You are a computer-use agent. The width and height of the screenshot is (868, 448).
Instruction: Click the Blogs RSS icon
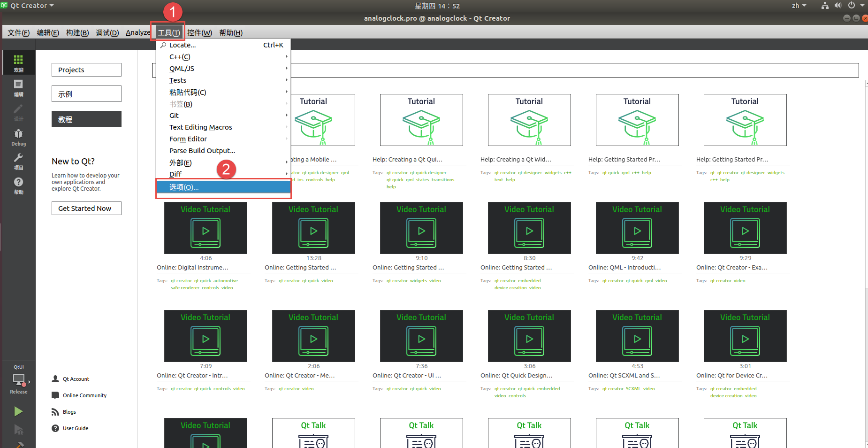click(x=55, y=412)
